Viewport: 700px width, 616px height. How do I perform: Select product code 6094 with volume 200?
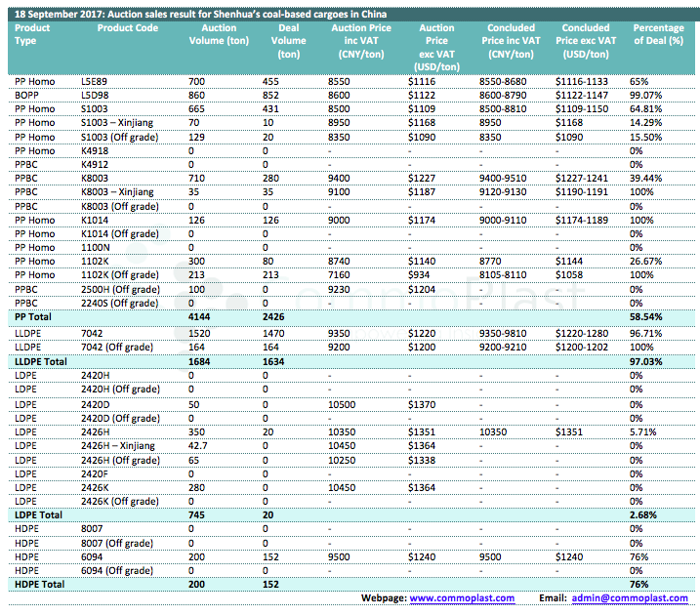[92, 557]
